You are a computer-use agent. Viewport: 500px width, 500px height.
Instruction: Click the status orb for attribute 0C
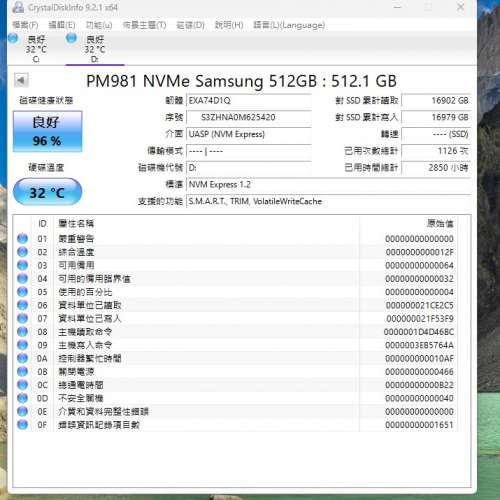[22, 385]
